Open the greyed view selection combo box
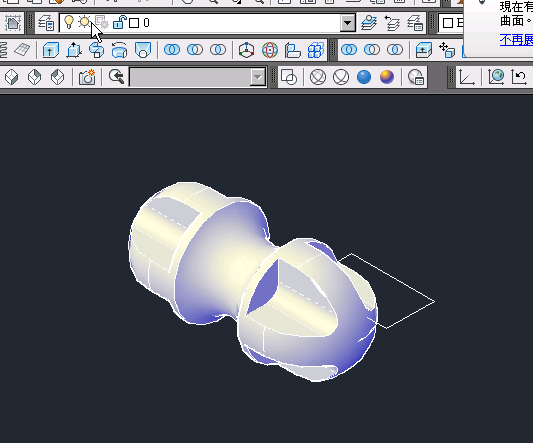 pyautogui.click(x=197, y=77)
